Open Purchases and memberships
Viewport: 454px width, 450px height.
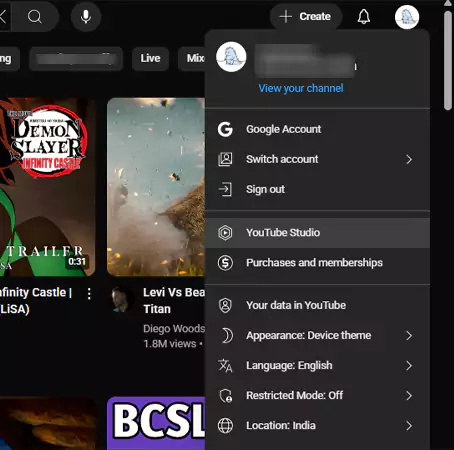pos(317,263)
